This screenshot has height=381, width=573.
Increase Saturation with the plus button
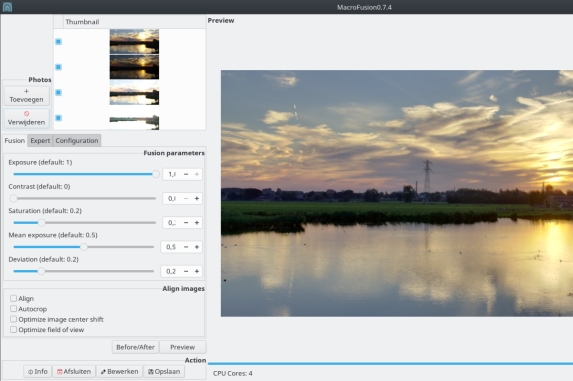point(197,222)
